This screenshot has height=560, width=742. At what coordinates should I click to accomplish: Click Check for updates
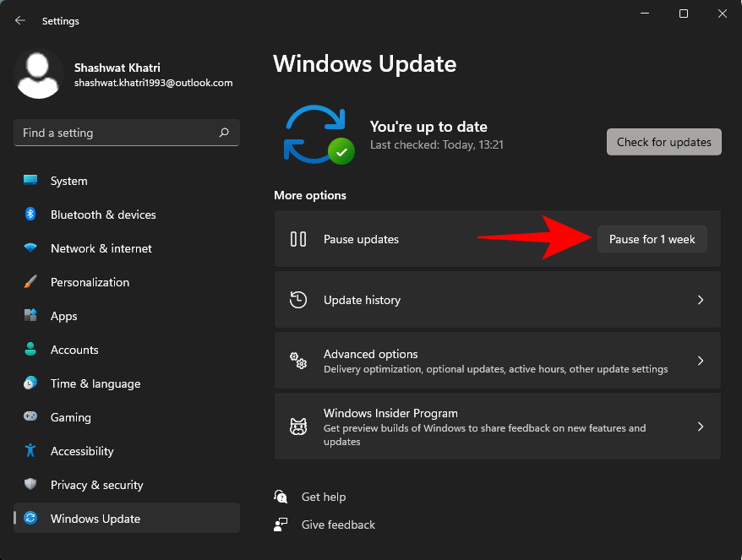(663, 142)
